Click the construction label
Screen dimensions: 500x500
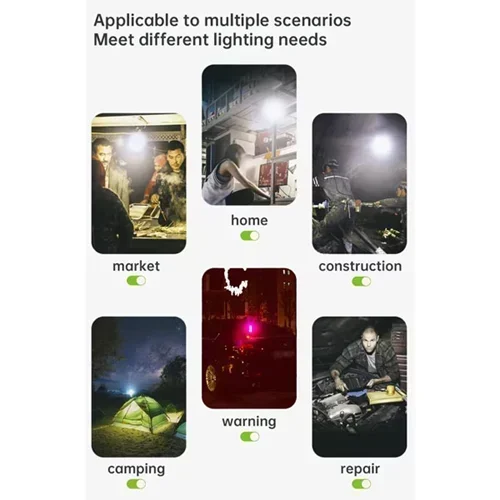tap(360, 266)
